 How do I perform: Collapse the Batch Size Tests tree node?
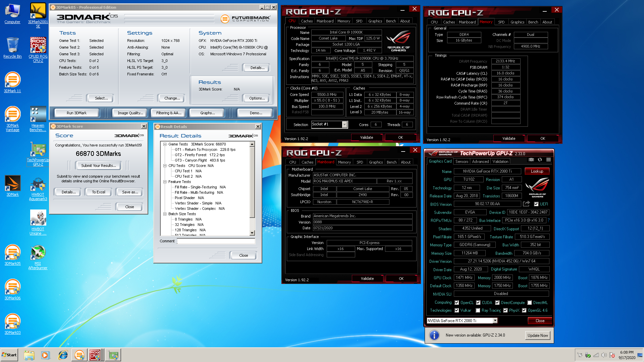165,214
